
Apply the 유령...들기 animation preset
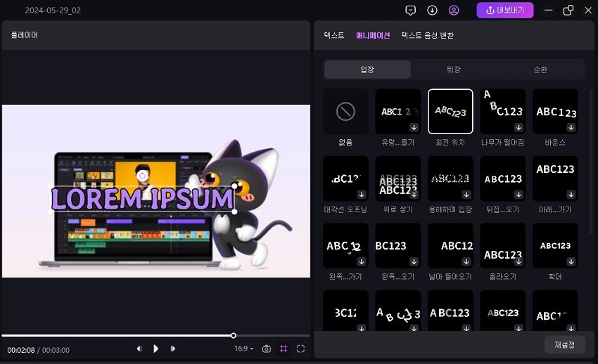tap(397, 112)
